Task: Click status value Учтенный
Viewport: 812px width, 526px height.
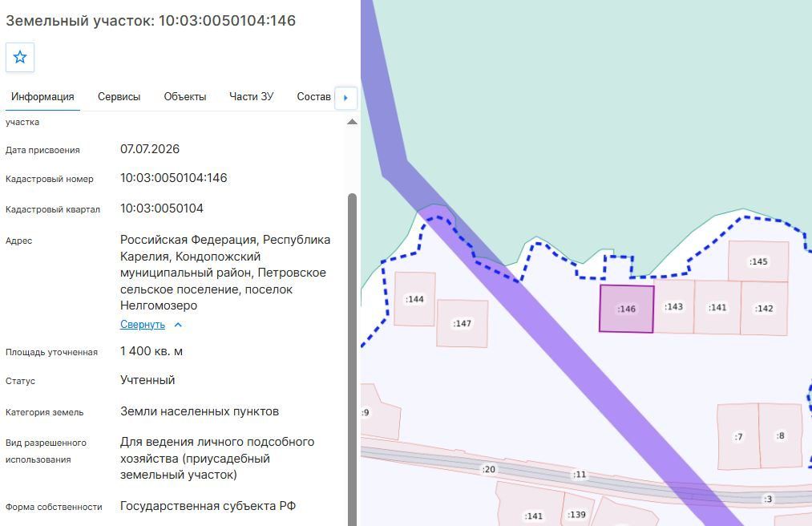Action: (147, 380)
